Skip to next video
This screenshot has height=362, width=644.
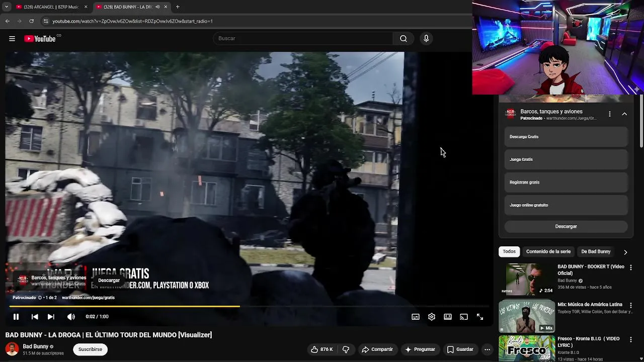tap(51, 317)
